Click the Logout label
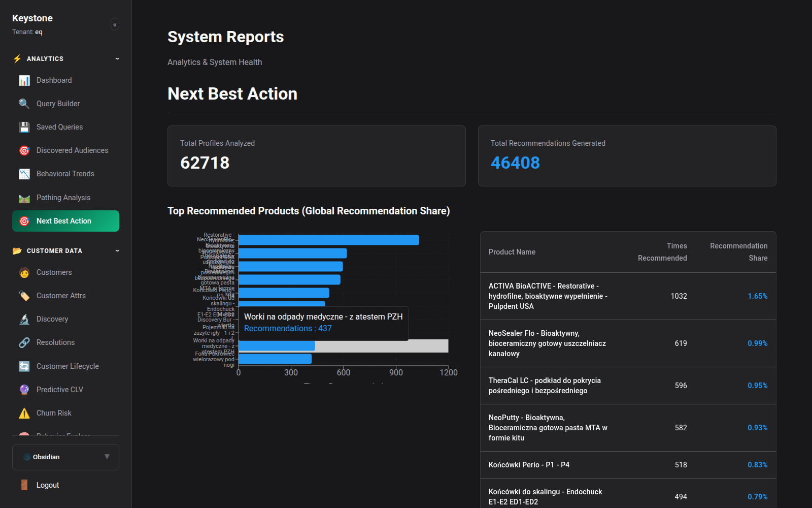Screen dimensions: 812x508 (48, 485)
